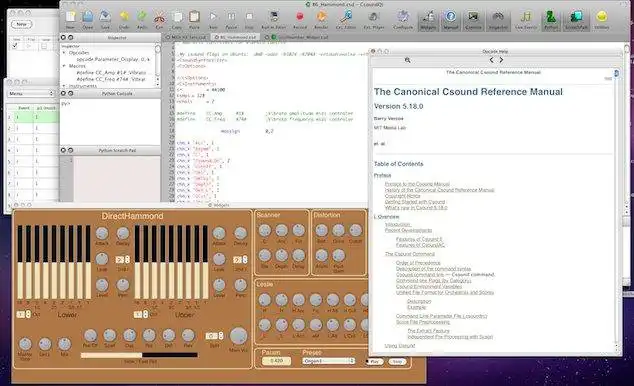634x386 pixels.
Task: Cut selection with the scissors icon
Action: (x=159, y=19)
